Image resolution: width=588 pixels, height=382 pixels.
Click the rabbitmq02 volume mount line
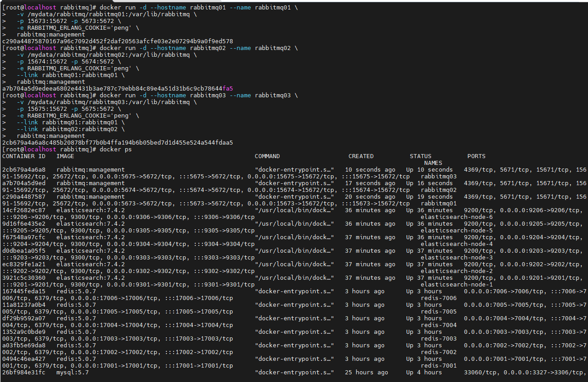107,55
